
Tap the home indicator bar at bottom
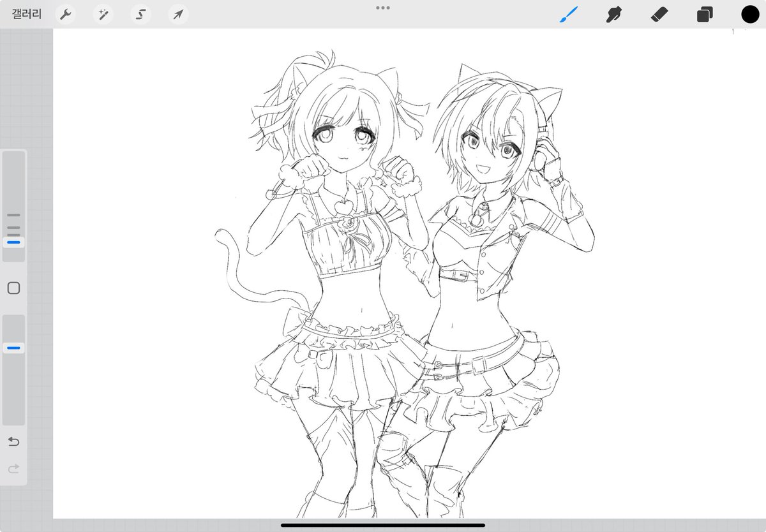(x=383, y=526)
